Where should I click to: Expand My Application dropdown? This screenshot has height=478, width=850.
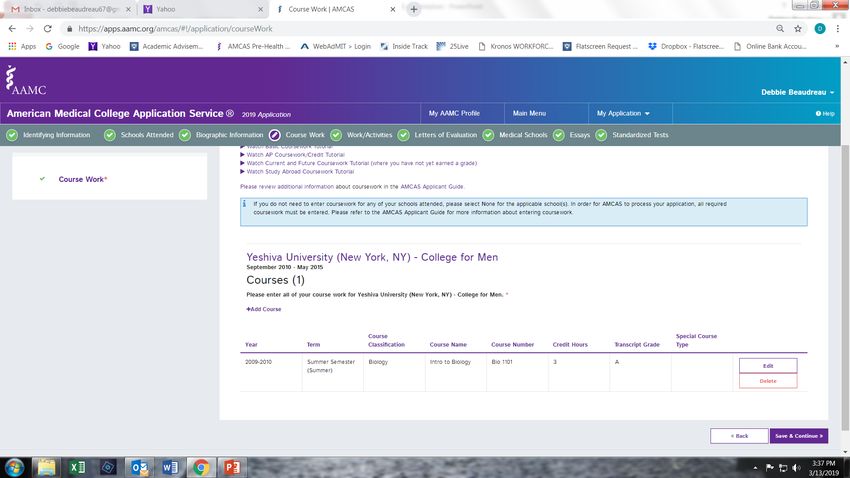[x=623, y=113]
